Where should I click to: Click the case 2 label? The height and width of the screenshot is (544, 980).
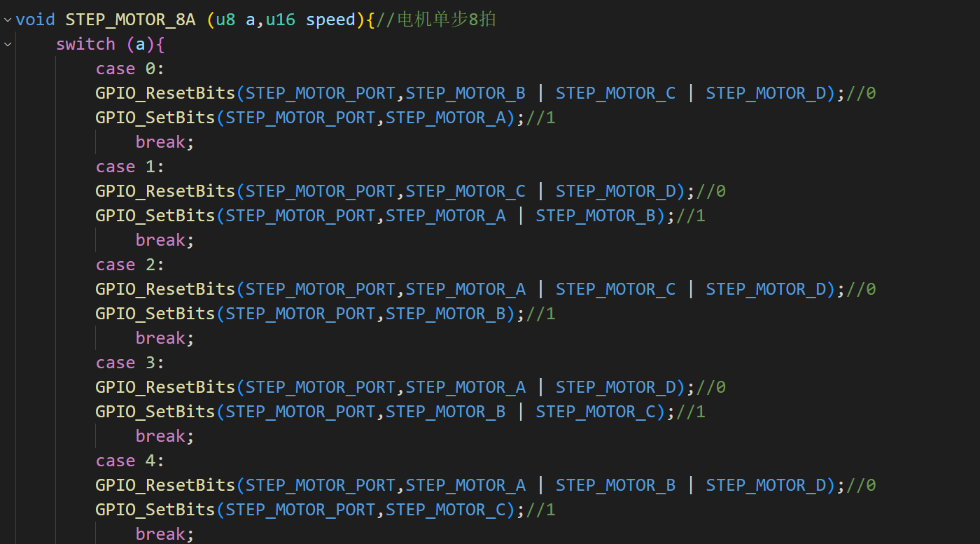click(129, 265)
